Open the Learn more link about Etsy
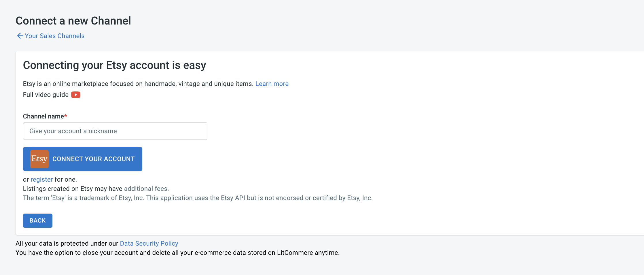 pyautogui.click(x=272, y=84)
